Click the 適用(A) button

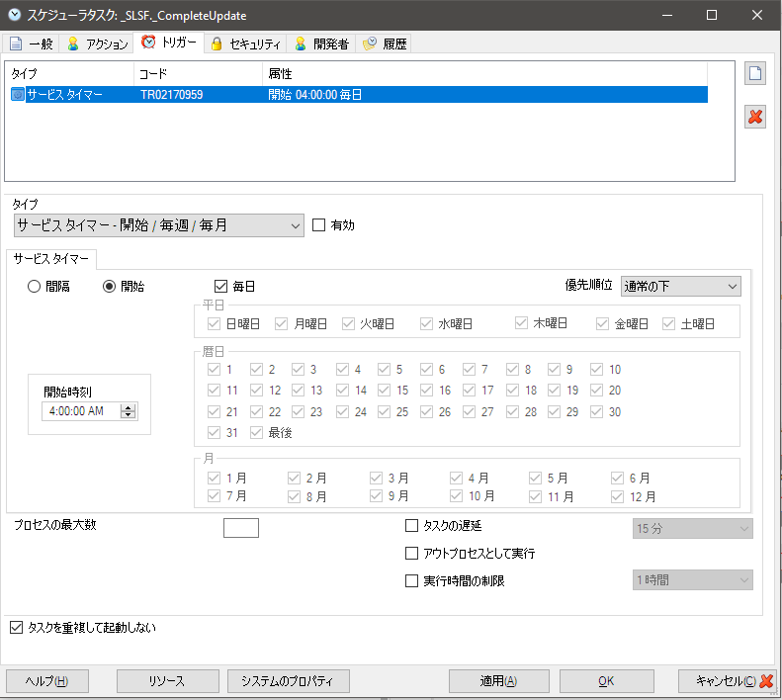point(498,681)
